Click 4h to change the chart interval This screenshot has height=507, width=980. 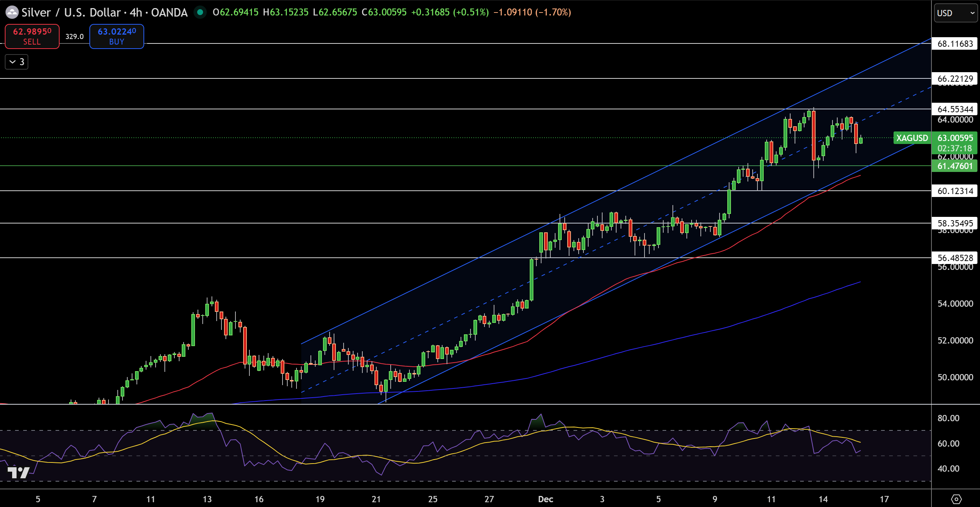[x=135, y=12]
